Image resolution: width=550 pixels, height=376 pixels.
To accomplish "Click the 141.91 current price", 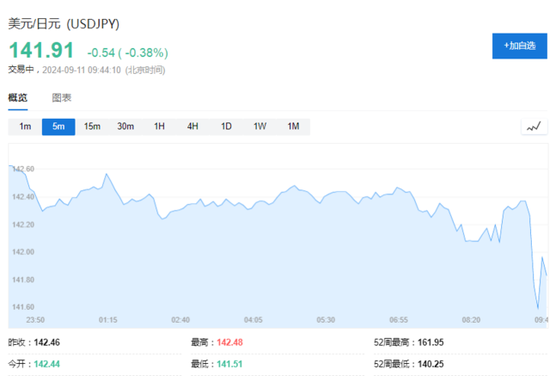I will click(x=41, y=50).
